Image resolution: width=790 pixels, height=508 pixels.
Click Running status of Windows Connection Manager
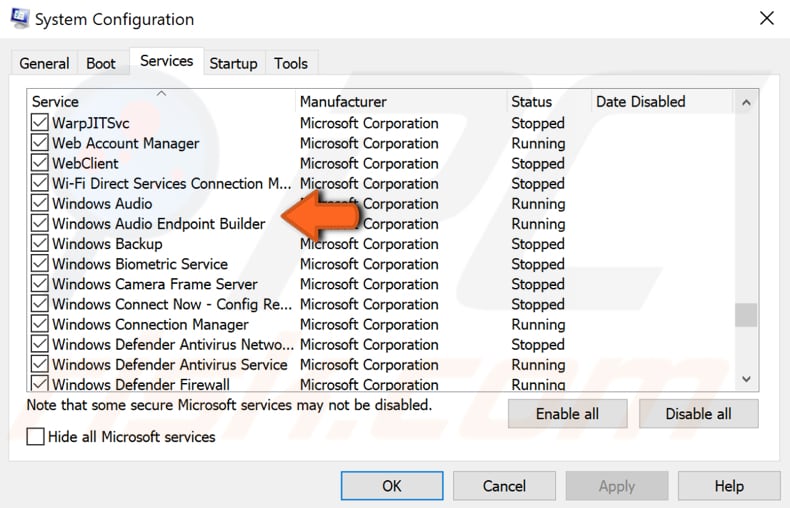538,325
